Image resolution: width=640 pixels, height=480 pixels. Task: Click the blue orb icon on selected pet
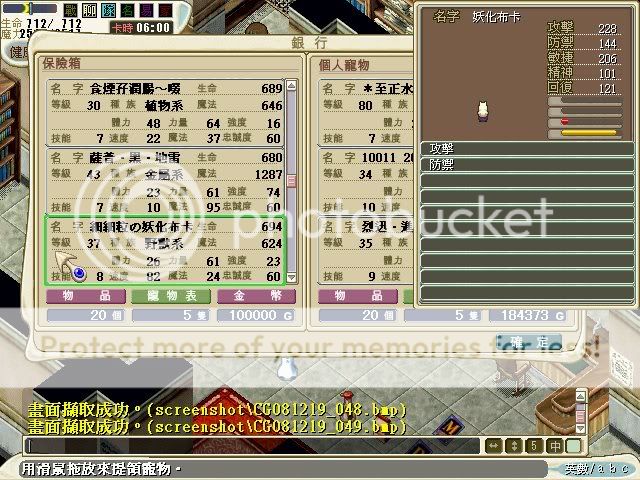(x=80, y=273)
